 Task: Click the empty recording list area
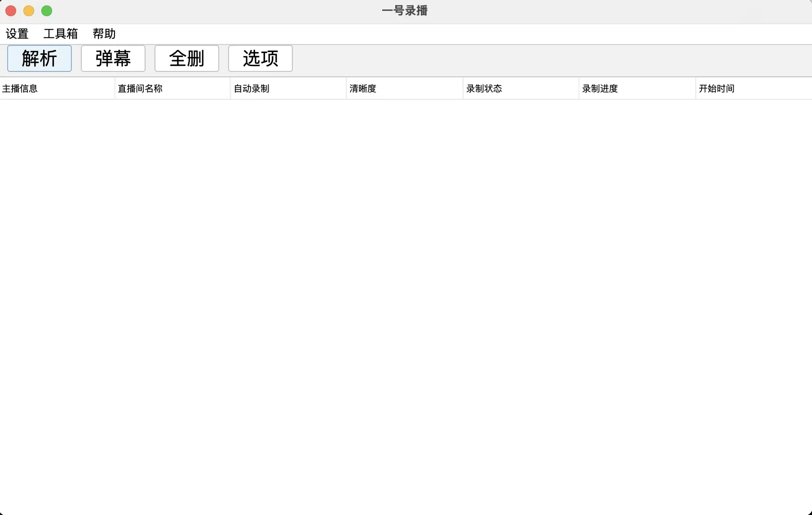pos(404,292)
